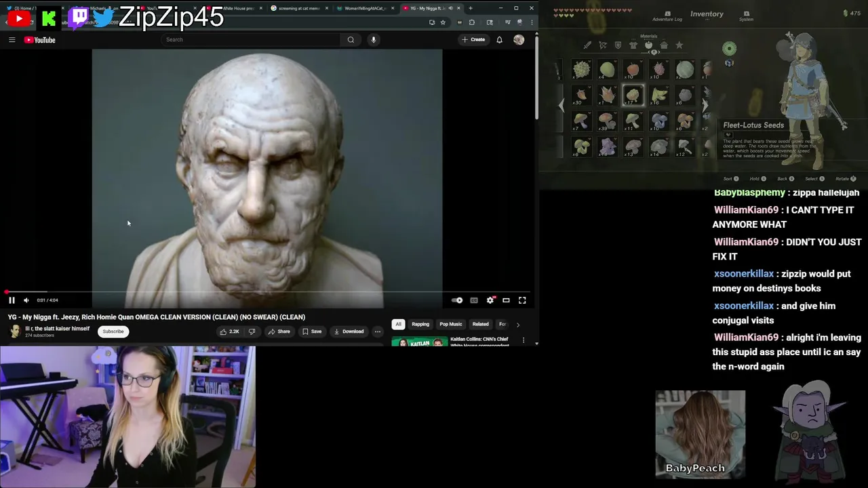Open browser extensions puzzle icon
Viewport: 868px width, 488px height.
coord(471,22)
